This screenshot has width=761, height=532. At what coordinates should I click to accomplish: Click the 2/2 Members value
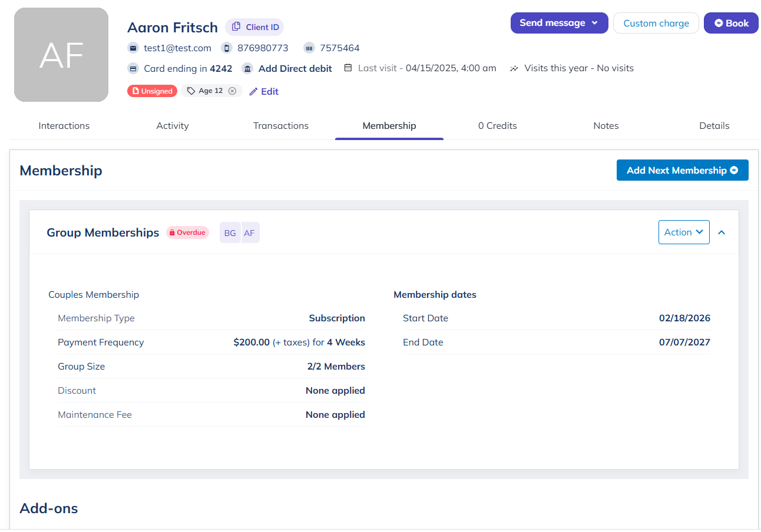pos(336,367)
